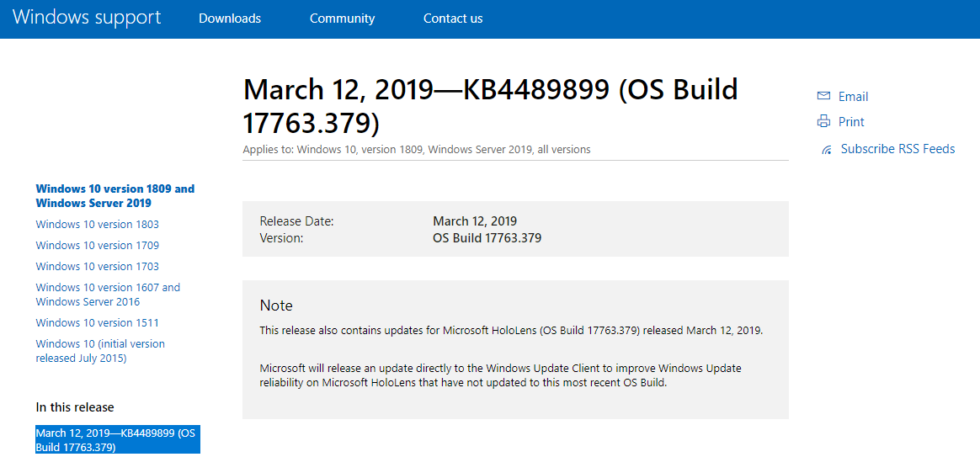The image size is (980, 457).
Task: Open the Downloads menu item
Action: [230, 19]
